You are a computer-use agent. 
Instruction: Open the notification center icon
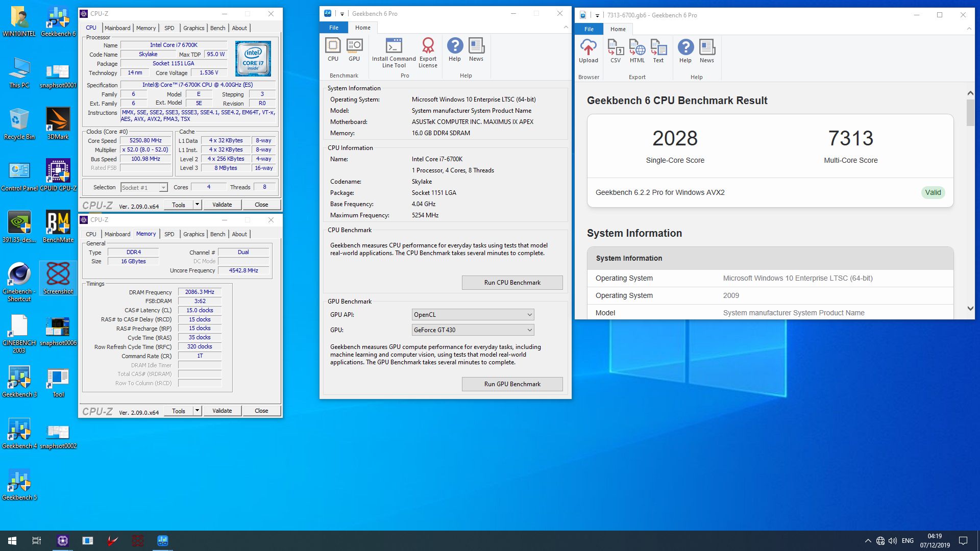tap(963, 541)
